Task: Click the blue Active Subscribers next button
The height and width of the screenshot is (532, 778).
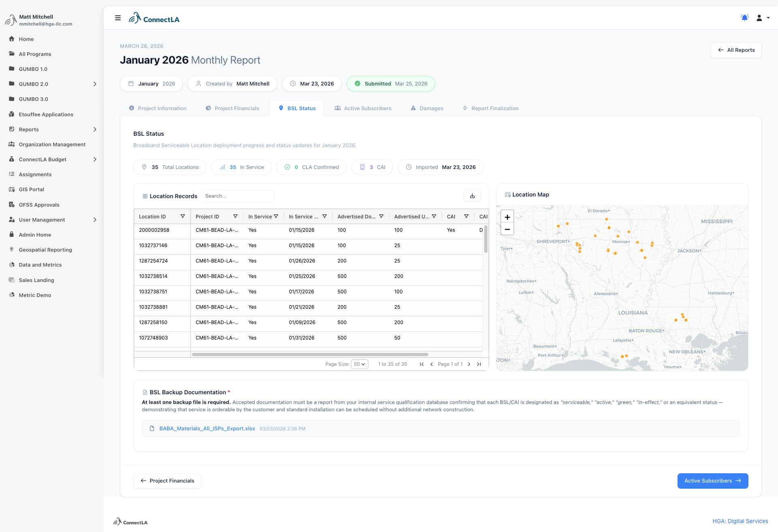Action: click(x=713, y=481)
